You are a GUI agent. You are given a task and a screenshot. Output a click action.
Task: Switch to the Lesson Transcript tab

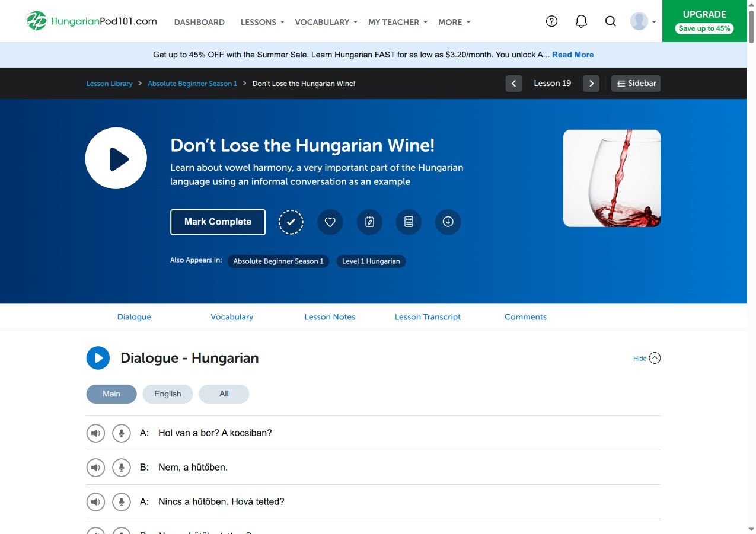point(428,317)
